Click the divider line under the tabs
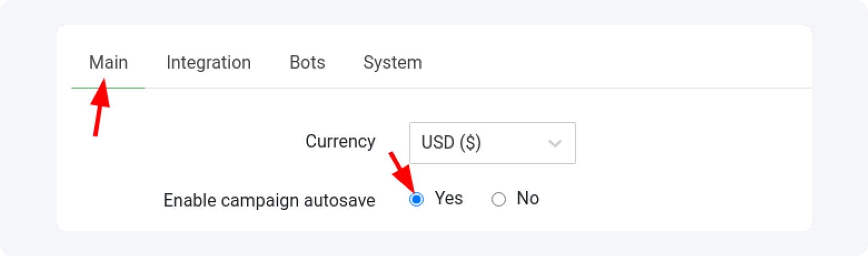Screen dimensions: 868x256 point(472,88)
